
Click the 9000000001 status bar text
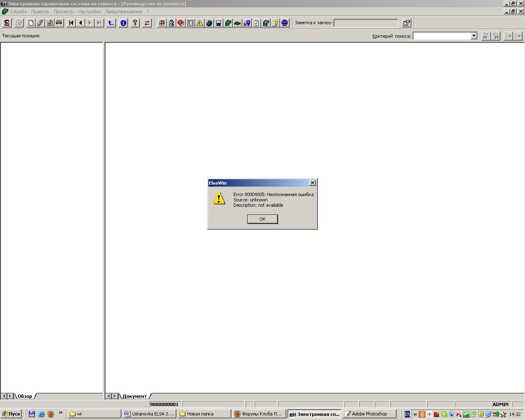click(164, 404)
